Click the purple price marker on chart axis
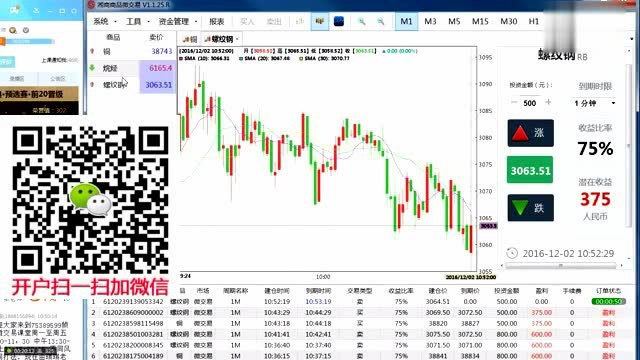640x360 pixels. click(488, 226)
